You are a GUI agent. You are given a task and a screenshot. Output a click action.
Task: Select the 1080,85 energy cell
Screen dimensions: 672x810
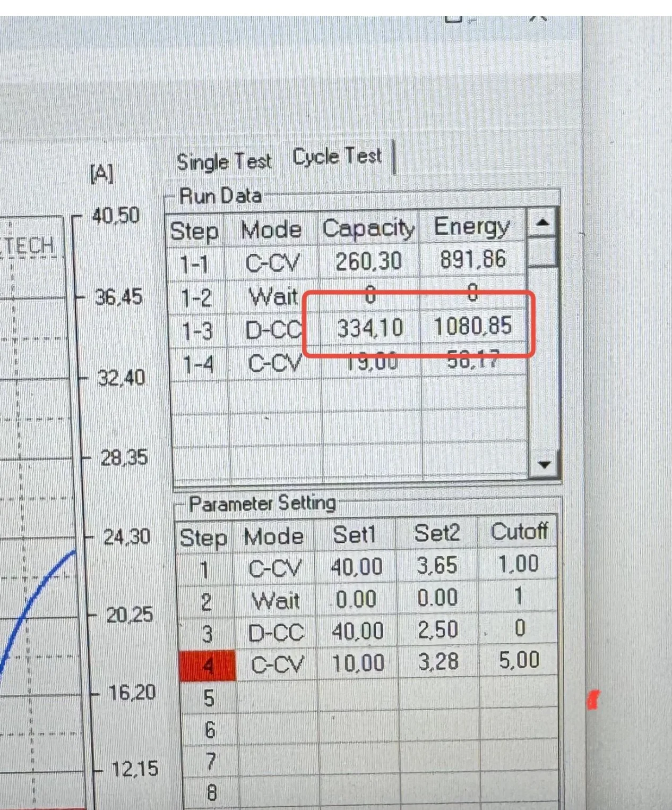(x=472, y=326)
